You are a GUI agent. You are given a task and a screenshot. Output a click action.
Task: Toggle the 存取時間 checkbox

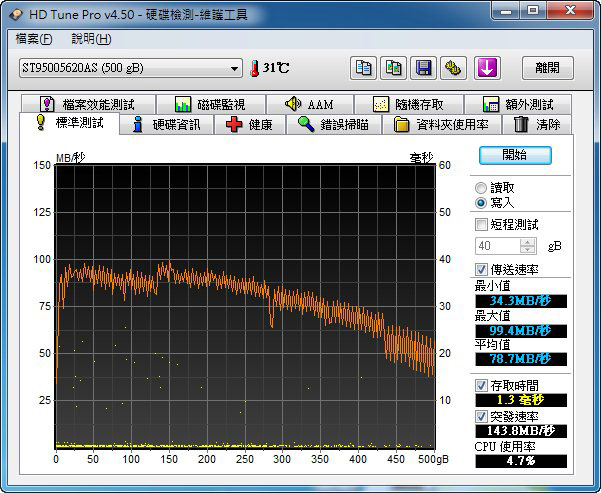pos(481,385)
